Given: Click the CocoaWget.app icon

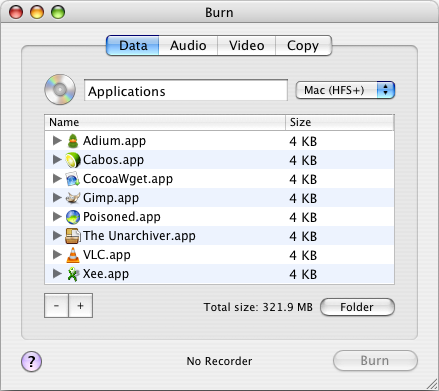Looking at the screenshot, I should coord(73,179).
